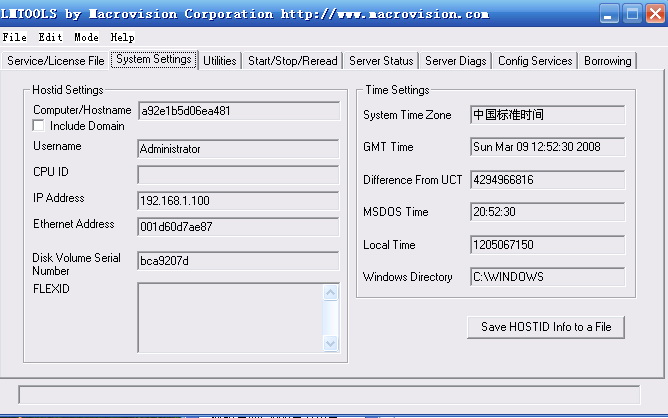The image size is (668, 418).
Task: Click the Time Settings group label
Action: (397, 90)
